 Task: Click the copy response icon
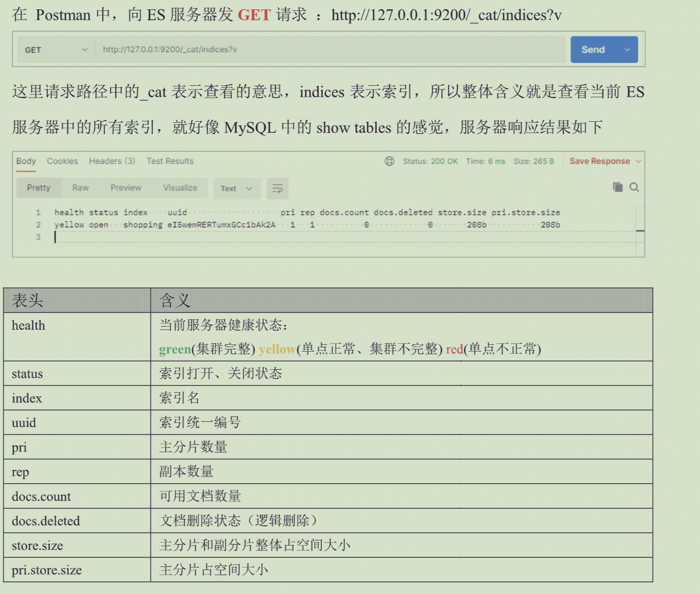click(x=618, y=187)
